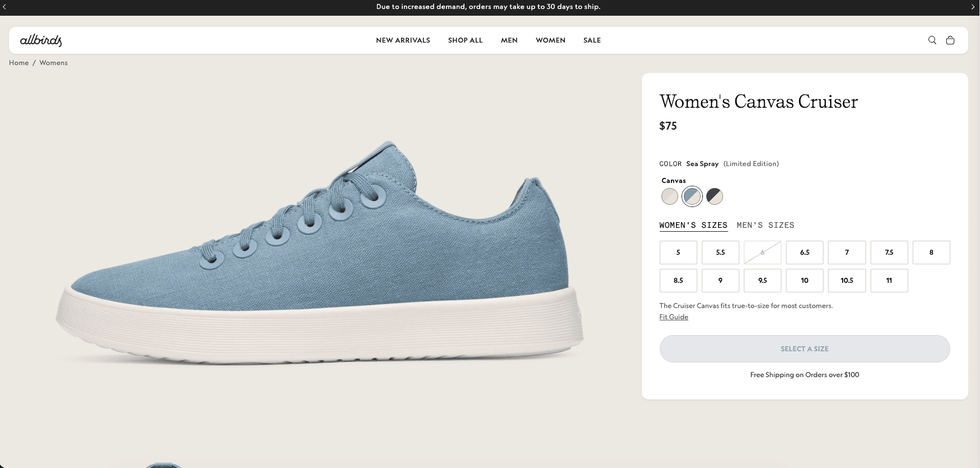Select size 5
Image resolution: width=980 pixels, height=468 pixels.
(x=678, y=253)
